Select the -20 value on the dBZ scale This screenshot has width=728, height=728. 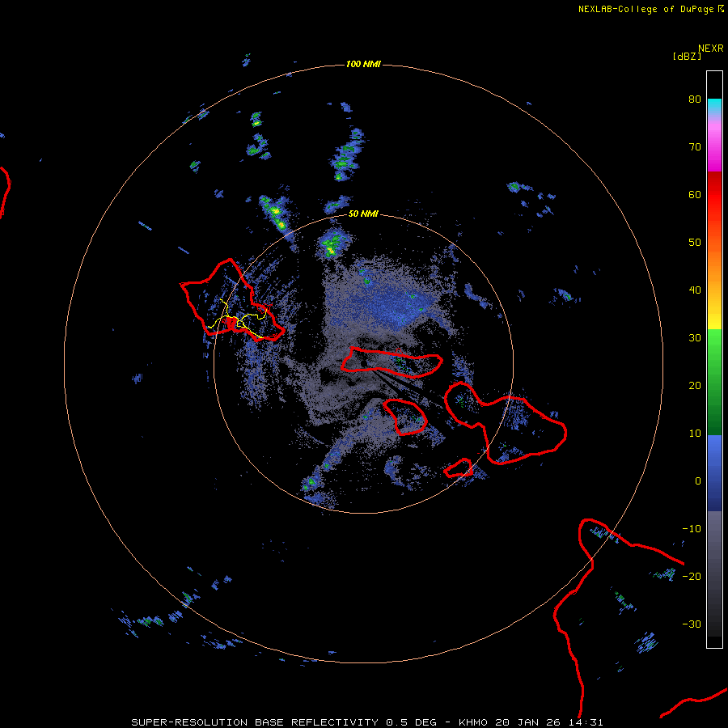coord(692,576)
